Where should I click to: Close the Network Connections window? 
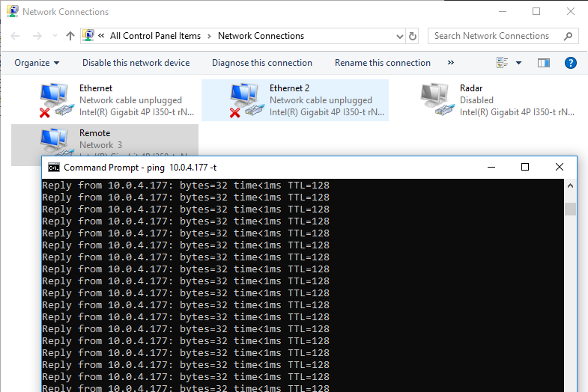click(x=570, y=12)
